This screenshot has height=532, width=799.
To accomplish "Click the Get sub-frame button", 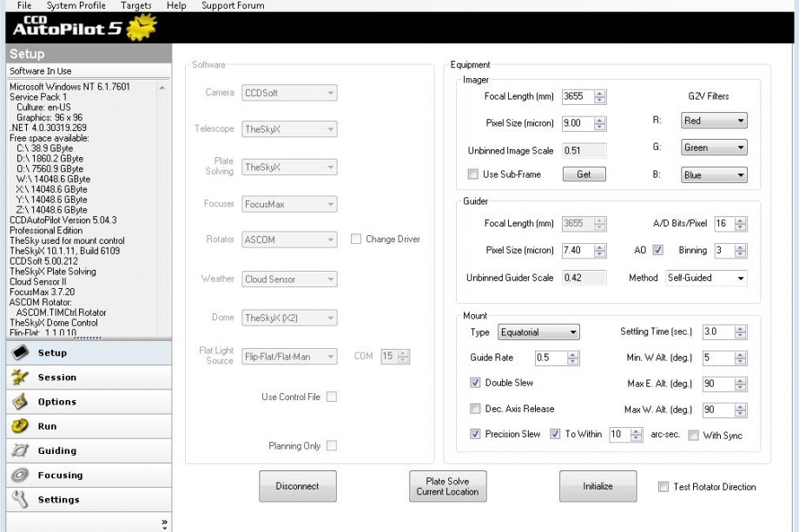I will point(584,174).
